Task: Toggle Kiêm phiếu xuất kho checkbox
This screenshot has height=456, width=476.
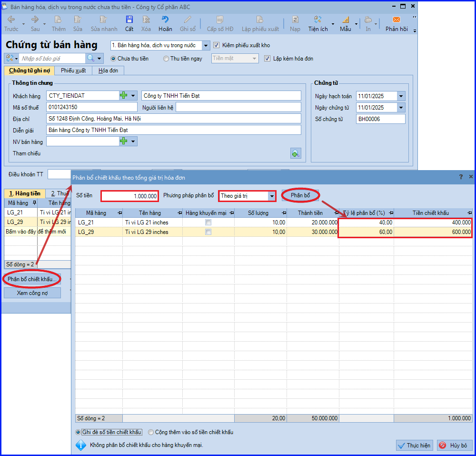Action: 217,45
